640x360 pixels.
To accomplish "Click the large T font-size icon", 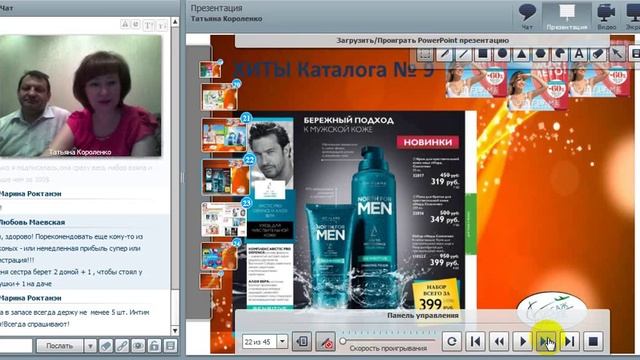I will [x=149, y=25].
